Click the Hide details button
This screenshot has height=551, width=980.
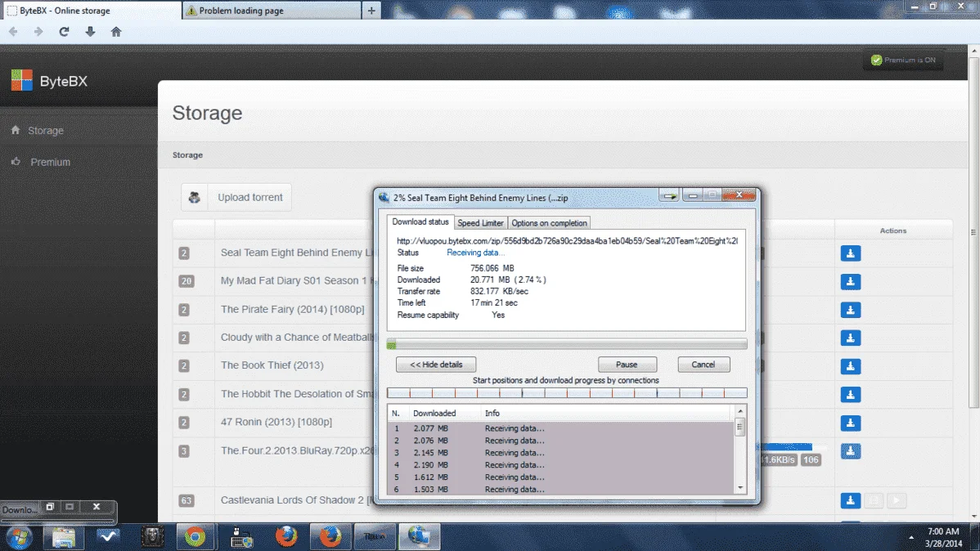point(436,365)
